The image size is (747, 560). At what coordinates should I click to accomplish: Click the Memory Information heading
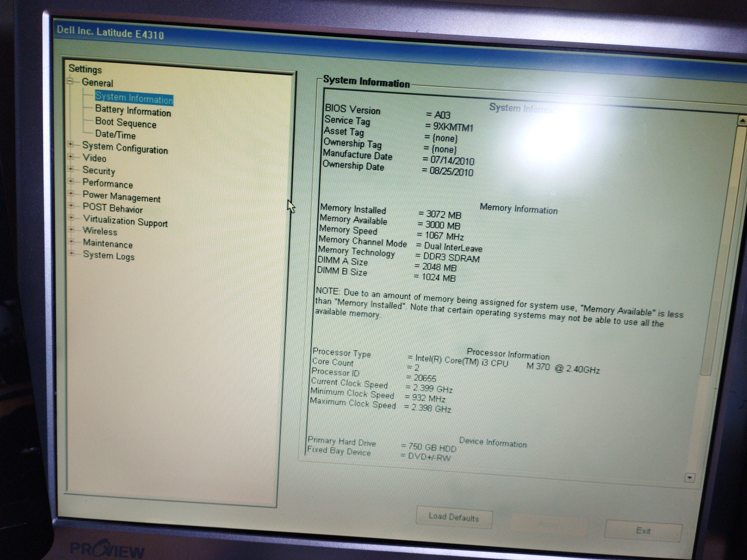(x=518, y=209)
